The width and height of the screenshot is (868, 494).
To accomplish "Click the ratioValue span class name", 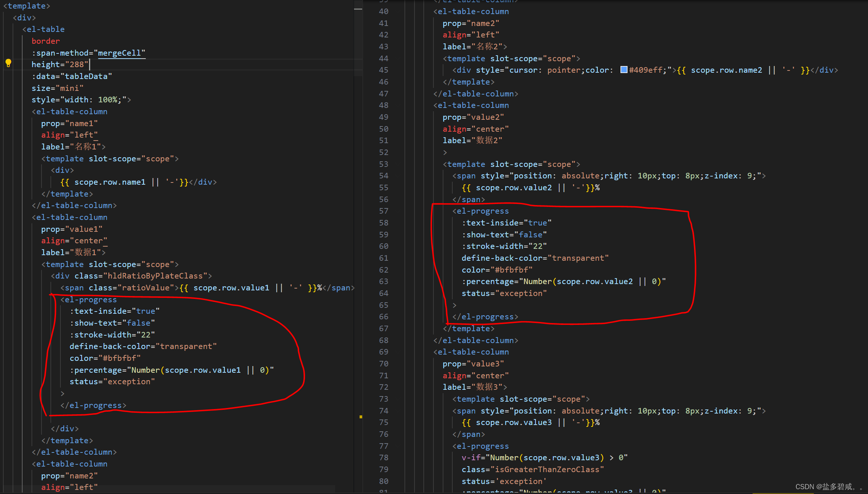I will click(x=145, y=288).
